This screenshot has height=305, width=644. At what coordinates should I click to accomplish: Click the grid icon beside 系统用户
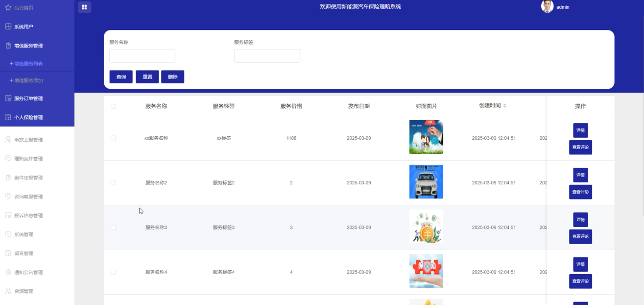(x=8, y=26)
